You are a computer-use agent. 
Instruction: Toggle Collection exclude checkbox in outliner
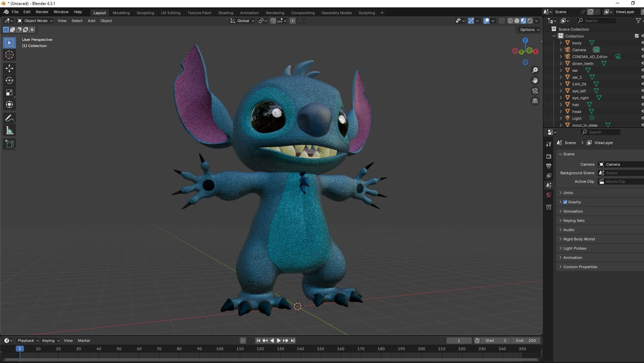637,36
